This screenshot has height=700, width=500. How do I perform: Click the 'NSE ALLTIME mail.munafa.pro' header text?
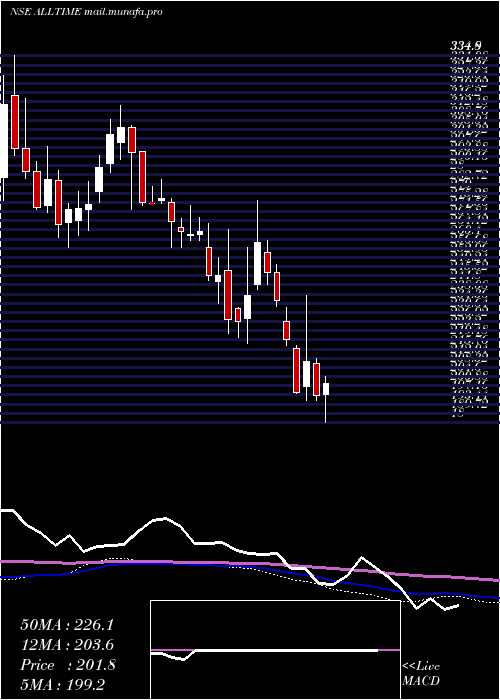coord(86,12)
